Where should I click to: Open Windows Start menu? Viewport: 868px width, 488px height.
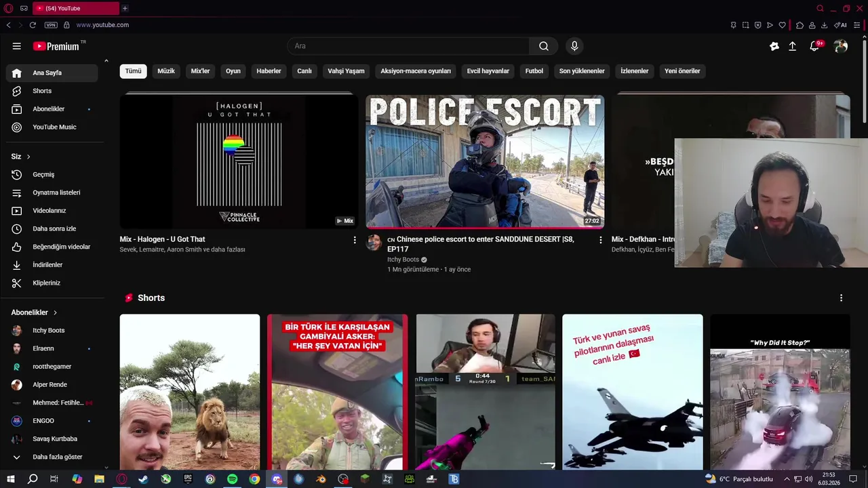coord(11,479)
